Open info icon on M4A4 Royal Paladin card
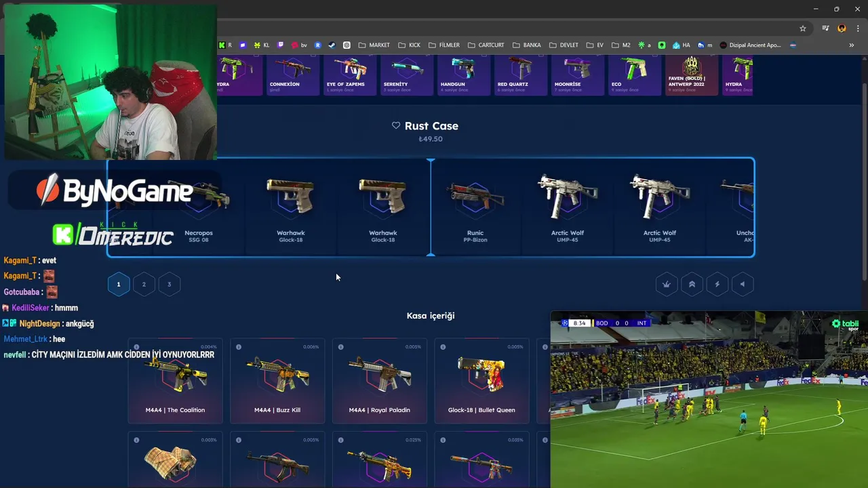This screenshot has height=488, width=868. coord(341,347)
